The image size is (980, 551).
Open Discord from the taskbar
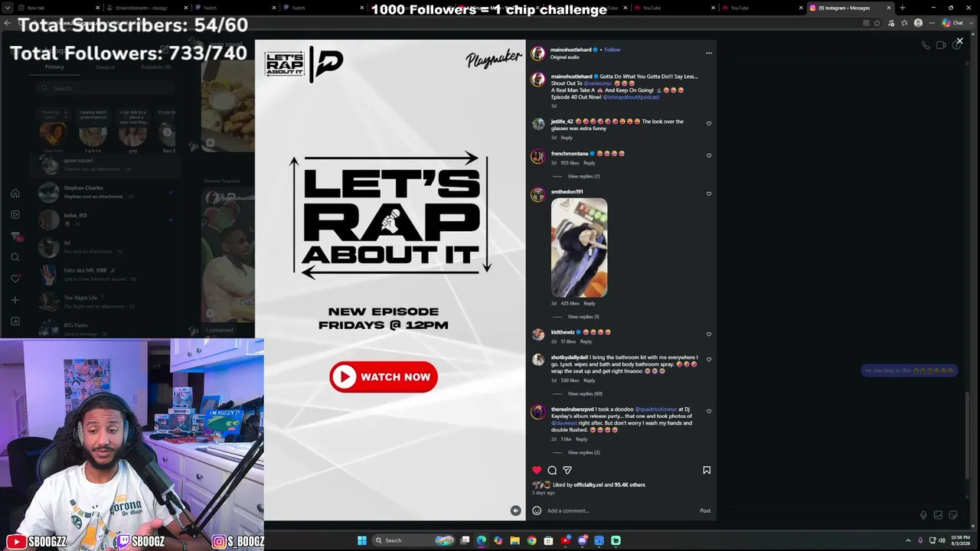583,540
